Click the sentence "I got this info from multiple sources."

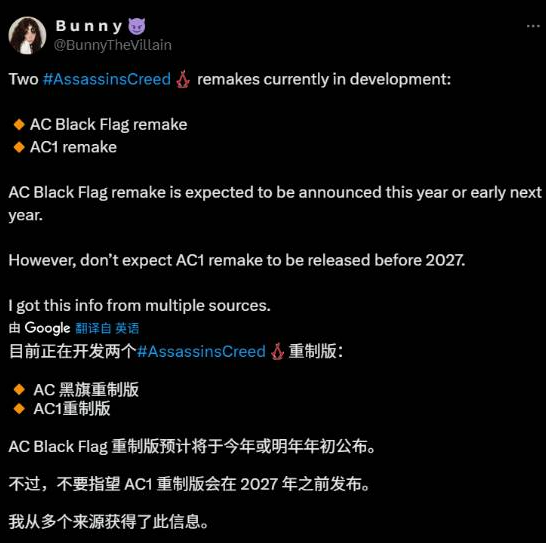coord(140,306)
